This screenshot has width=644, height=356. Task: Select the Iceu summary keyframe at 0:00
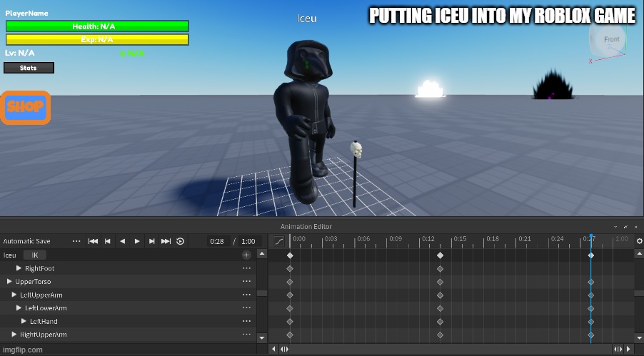pos(290,255)
